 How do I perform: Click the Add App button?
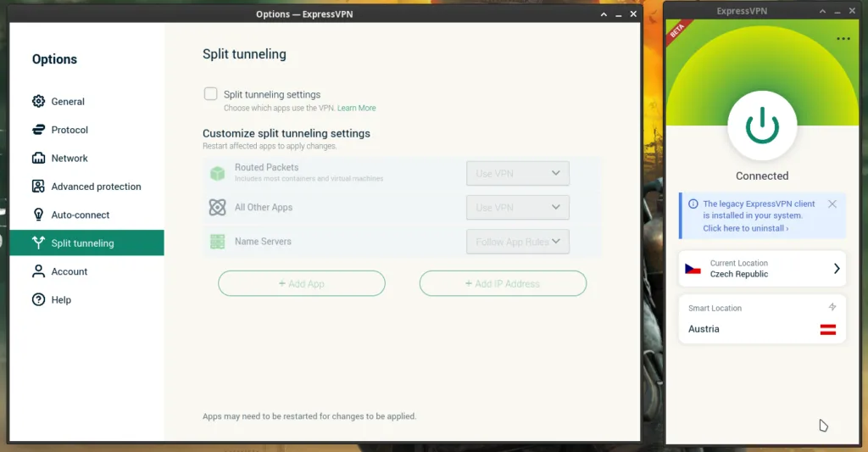point(302,284)
